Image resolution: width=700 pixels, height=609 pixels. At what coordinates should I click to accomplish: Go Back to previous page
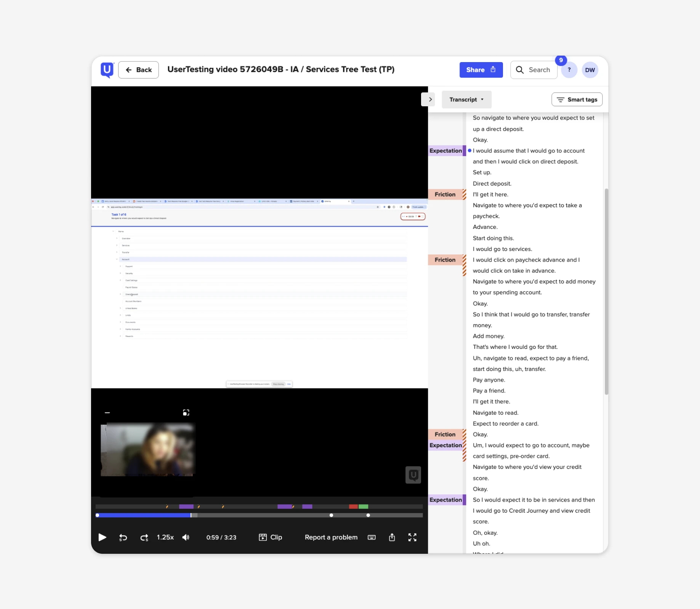pyautogui.click(x=138, y=70)
